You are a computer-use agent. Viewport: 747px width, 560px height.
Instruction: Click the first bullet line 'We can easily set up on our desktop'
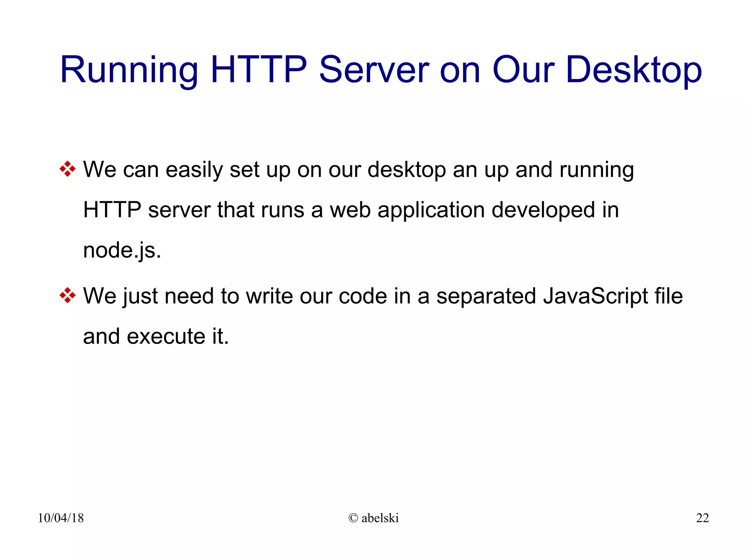coord(358,170)
